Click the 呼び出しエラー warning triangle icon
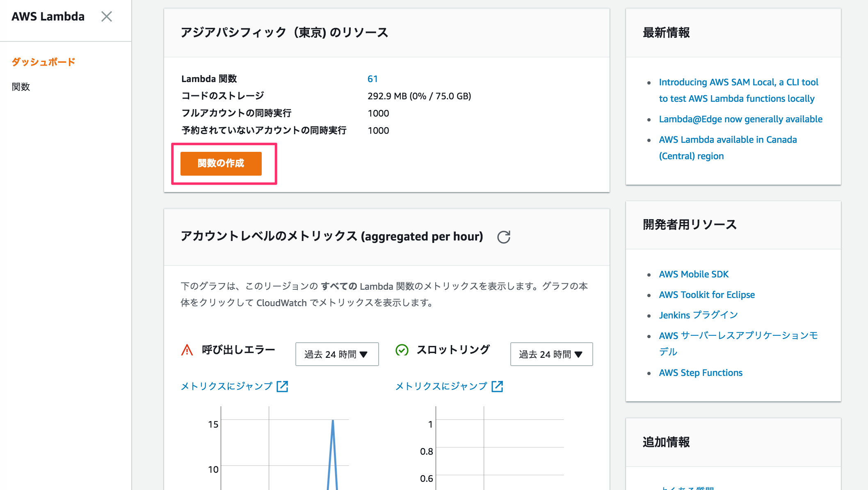This screenshot has height=490, width=868. (187, 350)
